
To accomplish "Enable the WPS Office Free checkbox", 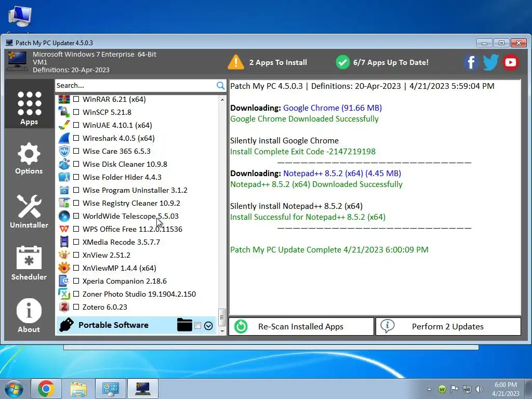I will [76, 229].
